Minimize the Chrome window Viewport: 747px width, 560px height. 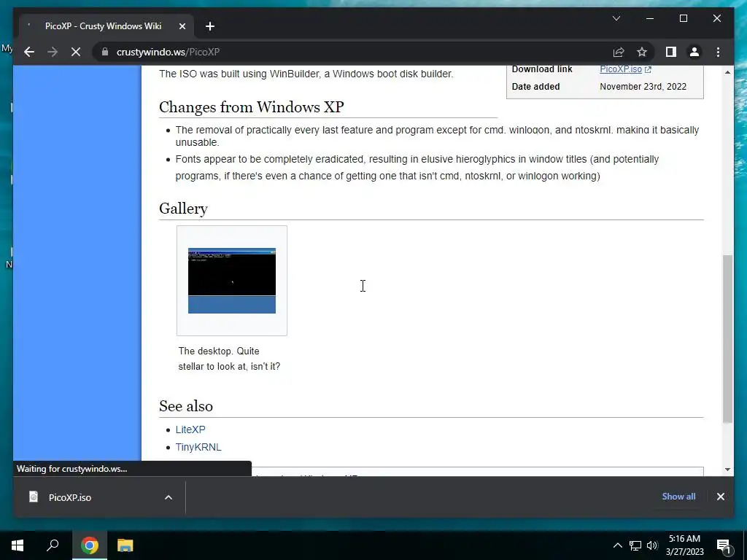650,18
